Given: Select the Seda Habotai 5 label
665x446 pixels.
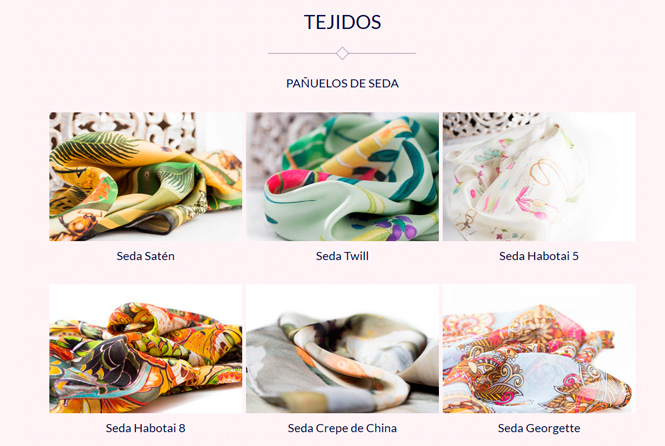Looking at the screenshot, I should [x=539, y=256].
